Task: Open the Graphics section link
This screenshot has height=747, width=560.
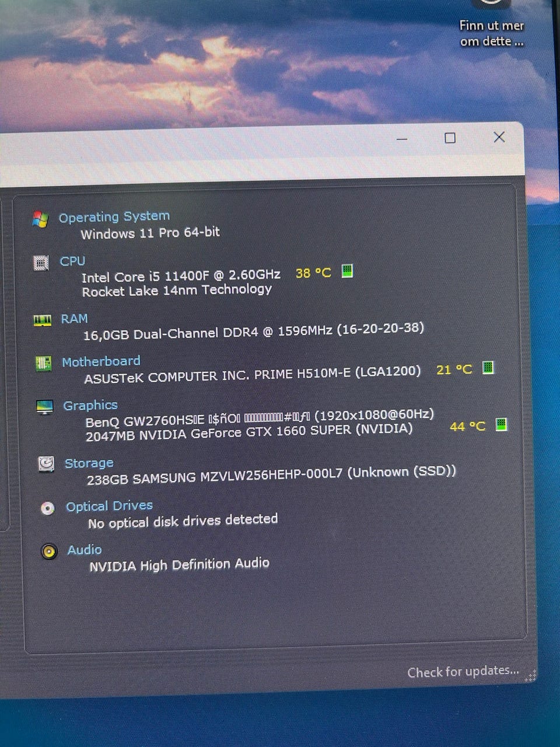Action: pos(90,405)
